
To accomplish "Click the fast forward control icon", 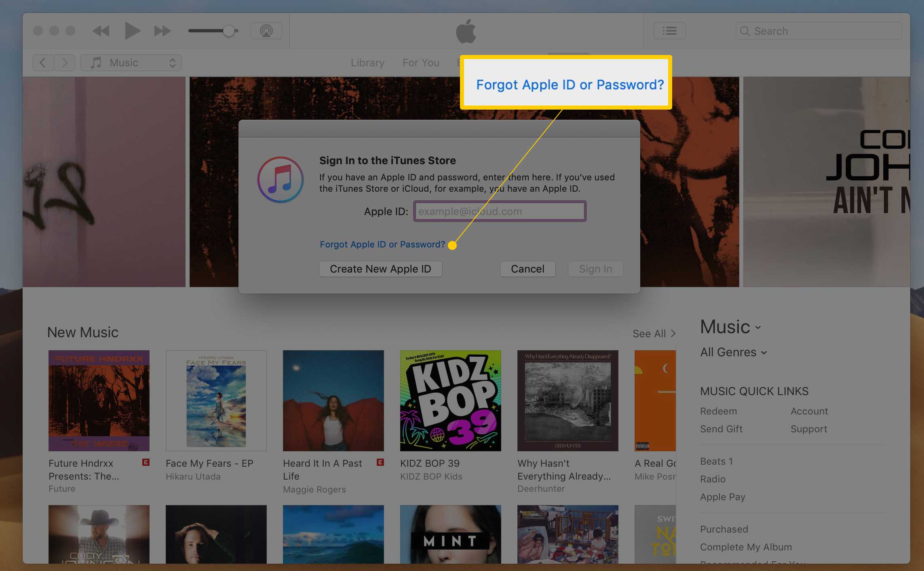I will coord(161,30).
